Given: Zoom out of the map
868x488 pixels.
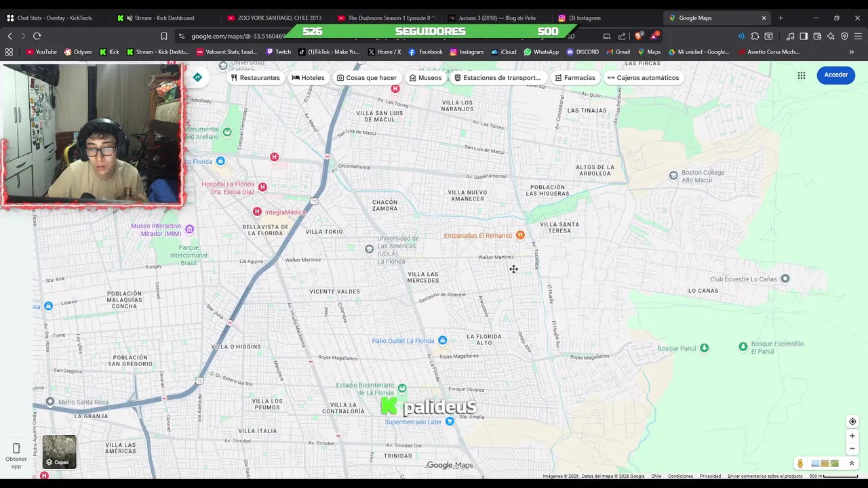Looking at the screenshot, I should coord(852,448).
